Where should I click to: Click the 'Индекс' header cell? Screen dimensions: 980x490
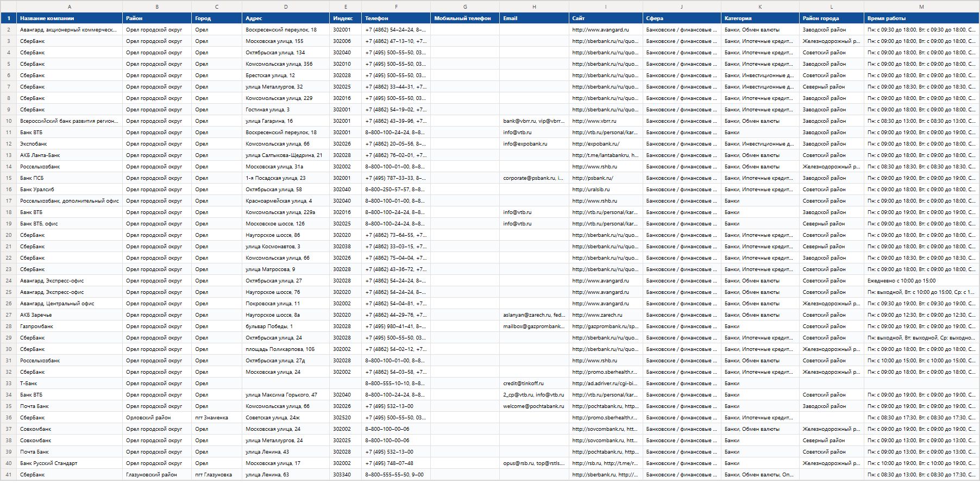[345, 18]
